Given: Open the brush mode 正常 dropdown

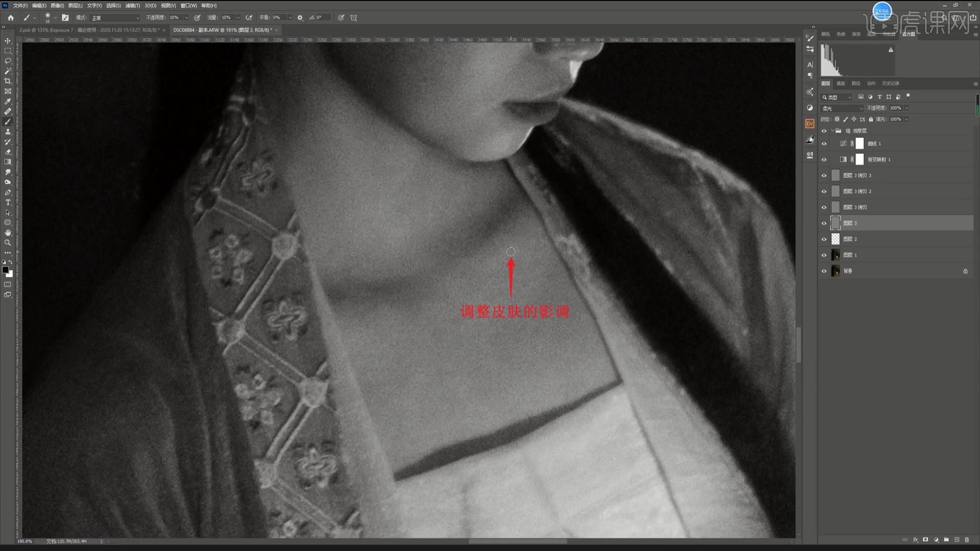Looking at the screenshot, I should pos(115,17).
